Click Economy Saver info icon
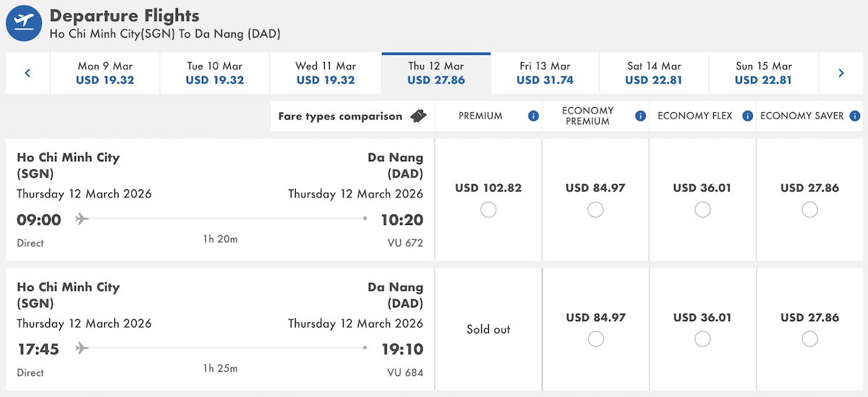Viewport: 868px width, 397px height. point(854,116)
